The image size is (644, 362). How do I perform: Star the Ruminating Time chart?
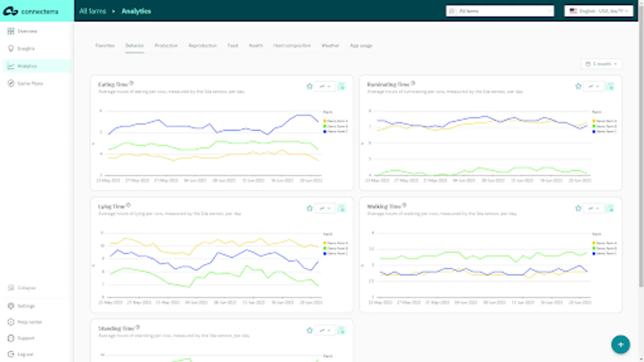(578, 86)
